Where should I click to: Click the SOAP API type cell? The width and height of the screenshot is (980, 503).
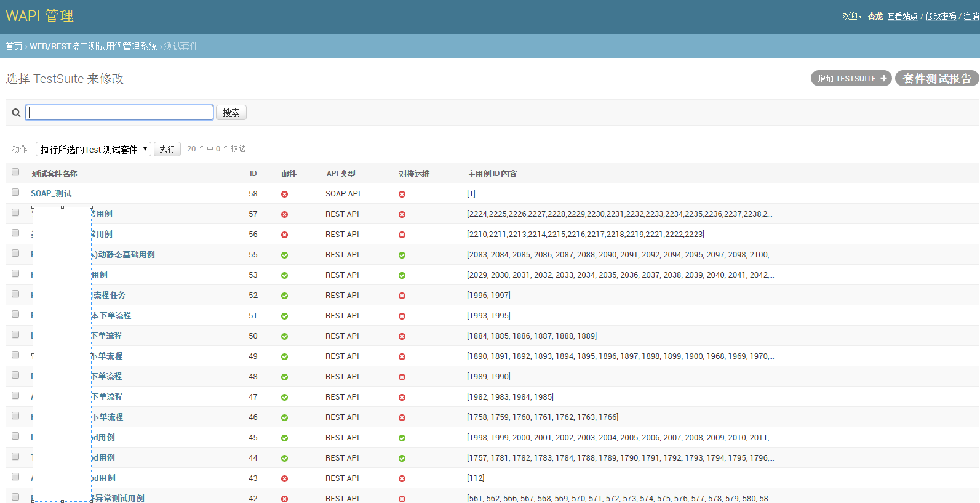click(343, 193)
